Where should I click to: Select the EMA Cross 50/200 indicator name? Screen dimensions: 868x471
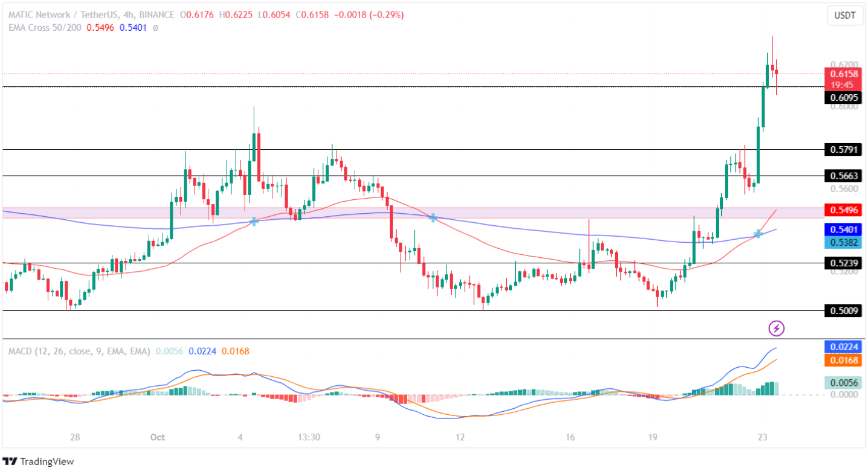point(46,28)
